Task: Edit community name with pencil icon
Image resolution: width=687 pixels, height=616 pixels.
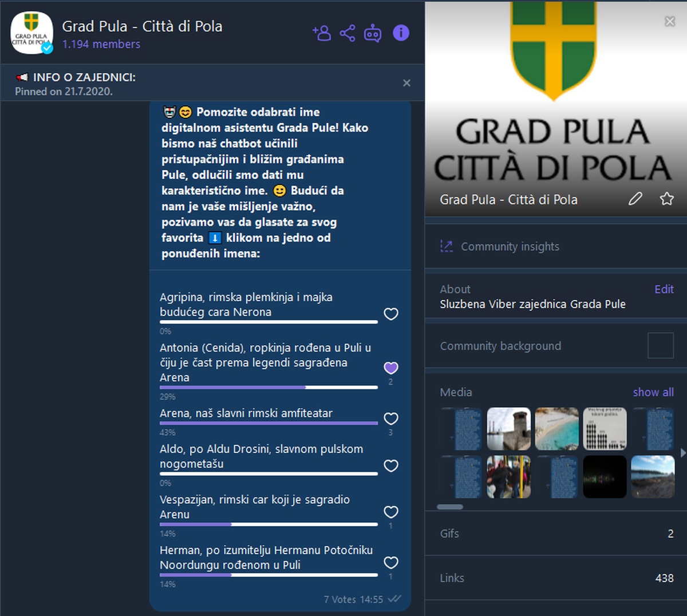Action: 635,199
